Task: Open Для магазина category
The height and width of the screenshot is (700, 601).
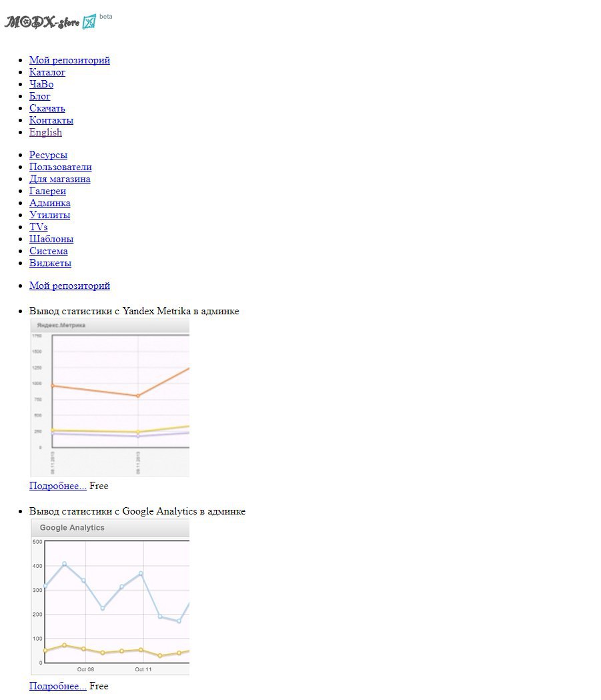Action: (60, 179)
